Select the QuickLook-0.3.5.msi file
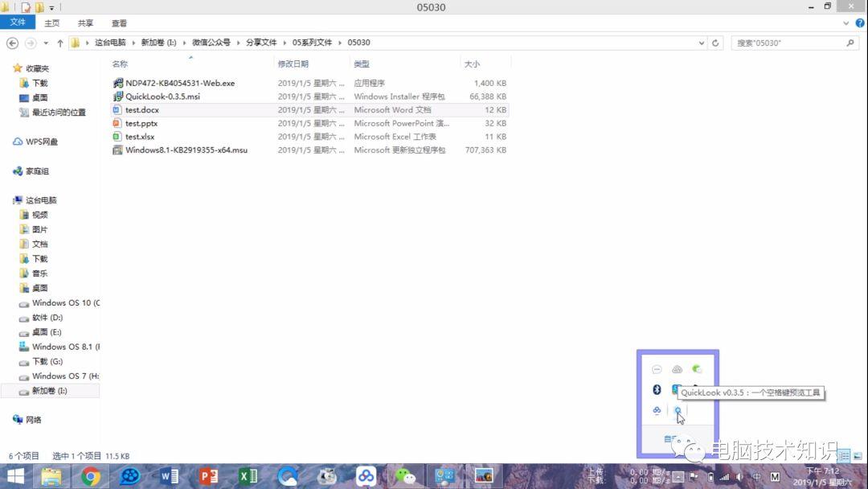 [x=162, y=97]
